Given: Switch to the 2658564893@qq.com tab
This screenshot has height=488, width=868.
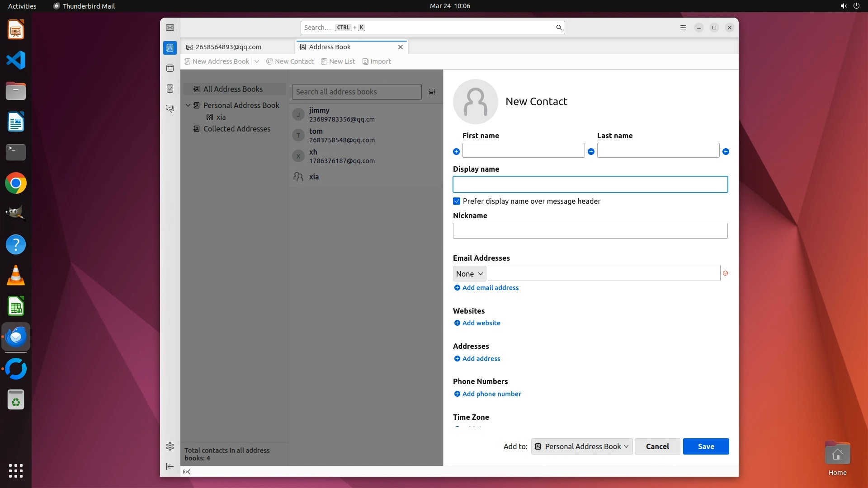Looking at the screenshot, I should click(229, 47).
